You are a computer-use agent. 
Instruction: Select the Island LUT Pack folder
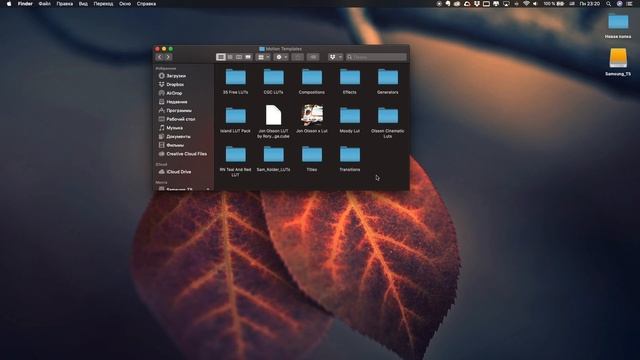coord(236,116)
